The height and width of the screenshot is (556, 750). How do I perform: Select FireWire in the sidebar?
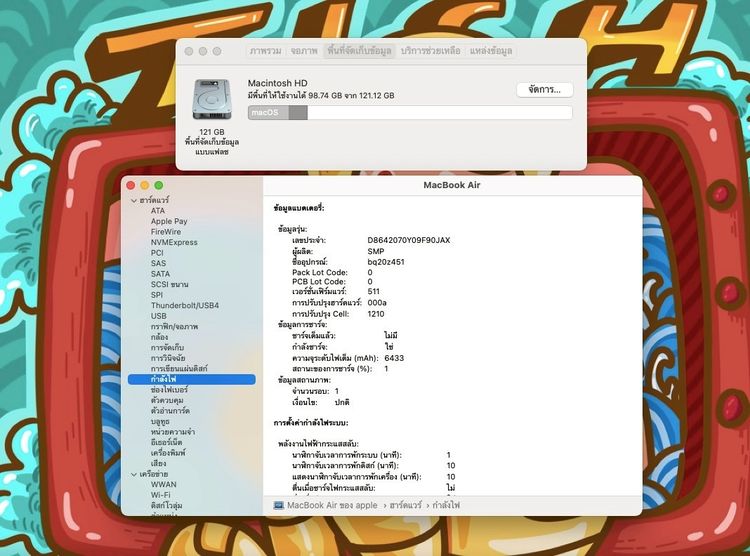click(x=166, y=232)
